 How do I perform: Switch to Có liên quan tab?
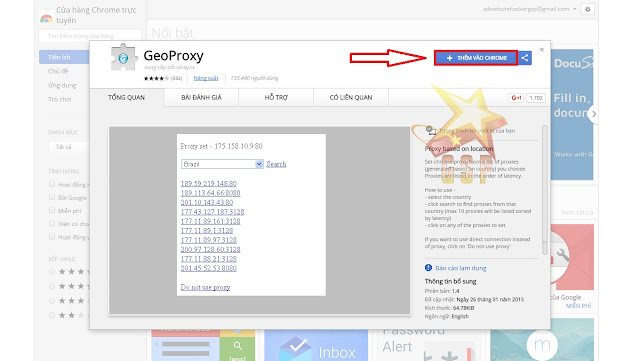(x=351, y=97)
